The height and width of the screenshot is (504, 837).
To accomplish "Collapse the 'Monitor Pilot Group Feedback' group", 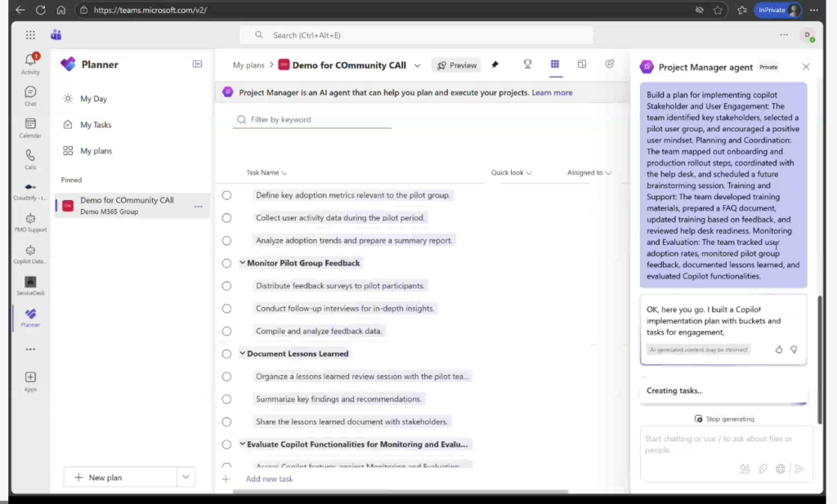I will 243,263.
